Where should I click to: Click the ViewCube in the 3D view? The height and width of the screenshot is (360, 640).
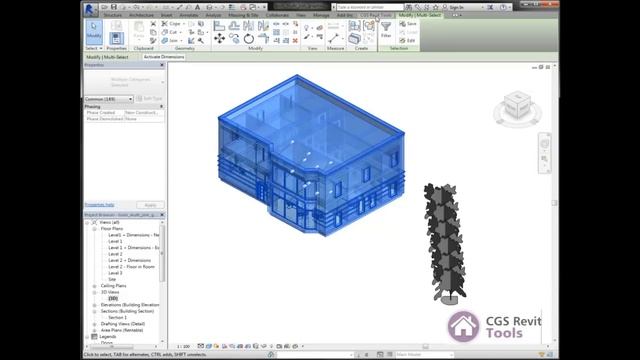click(518, 107)
